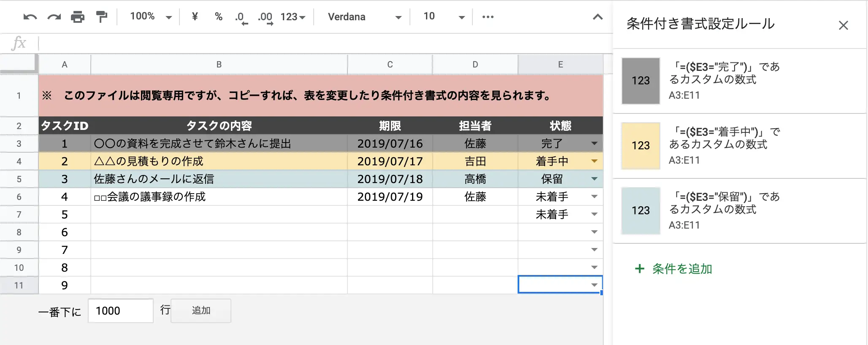Select column D header
The image size is (868, 345).
coord(475,65)
